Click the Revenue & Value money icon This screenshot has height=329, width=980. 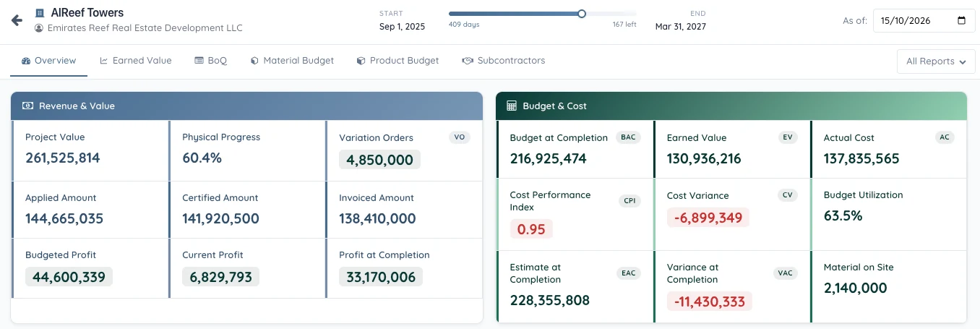point(28,106)
